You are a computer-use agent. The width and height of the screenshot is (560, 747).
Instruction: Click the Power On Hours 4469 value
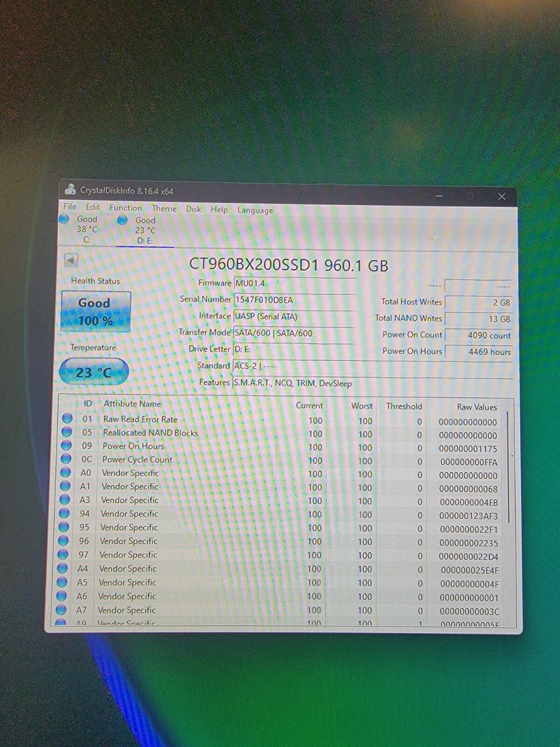click(478, 352)
